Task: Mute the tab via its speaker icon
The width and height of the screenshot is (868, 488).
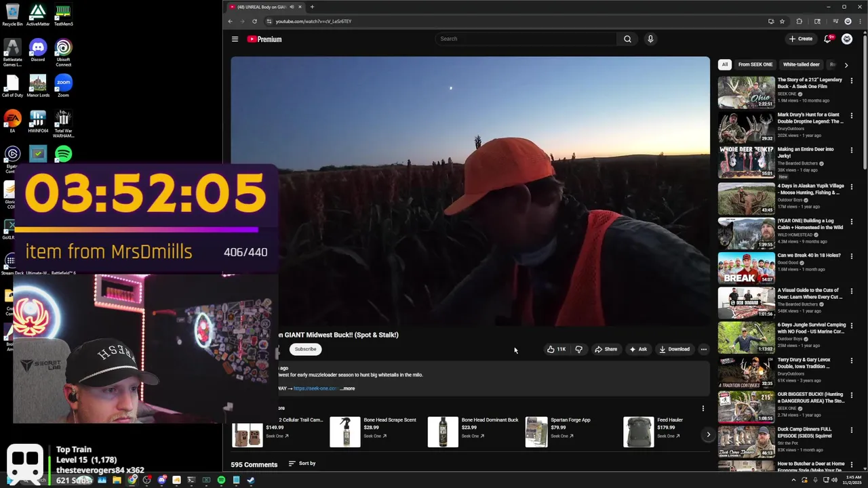Action: [292, 7]
